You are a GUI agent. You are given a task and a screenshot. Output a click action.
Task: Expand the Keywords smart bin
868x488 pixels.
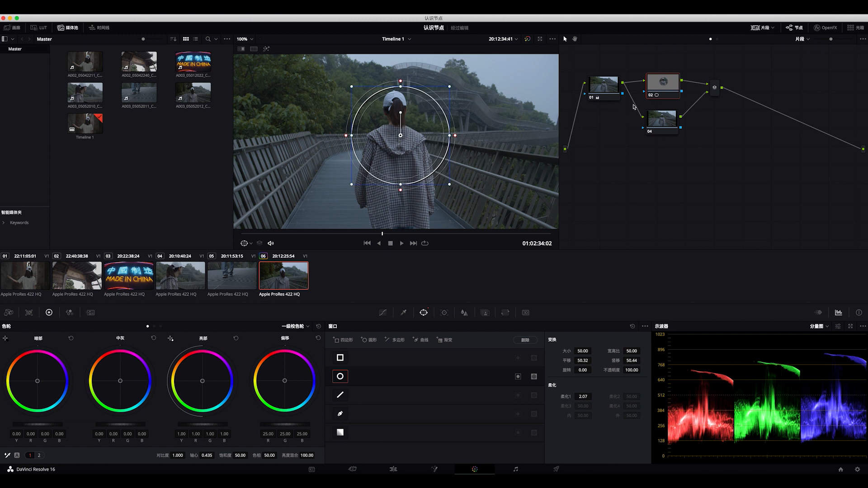[4, 223]
